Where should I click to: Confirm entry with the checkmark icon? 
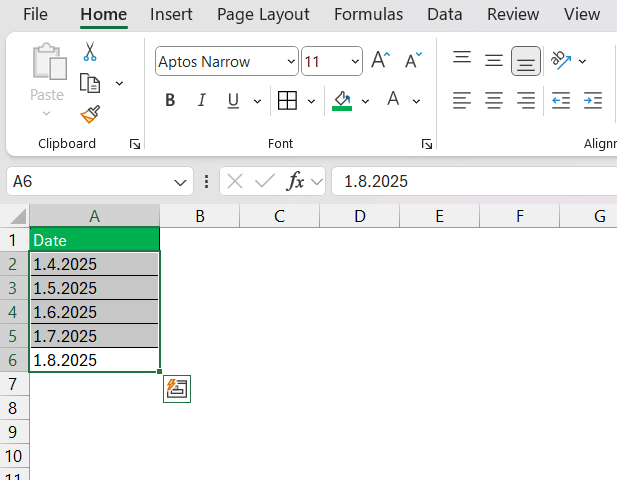pyautogui.click(x=264, y=181)
